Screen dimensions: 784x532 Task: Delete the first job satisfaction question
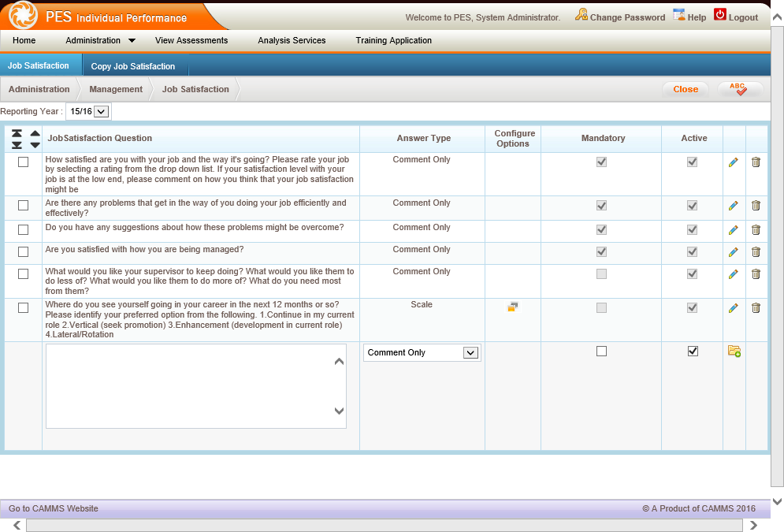(x=756, y=162)
